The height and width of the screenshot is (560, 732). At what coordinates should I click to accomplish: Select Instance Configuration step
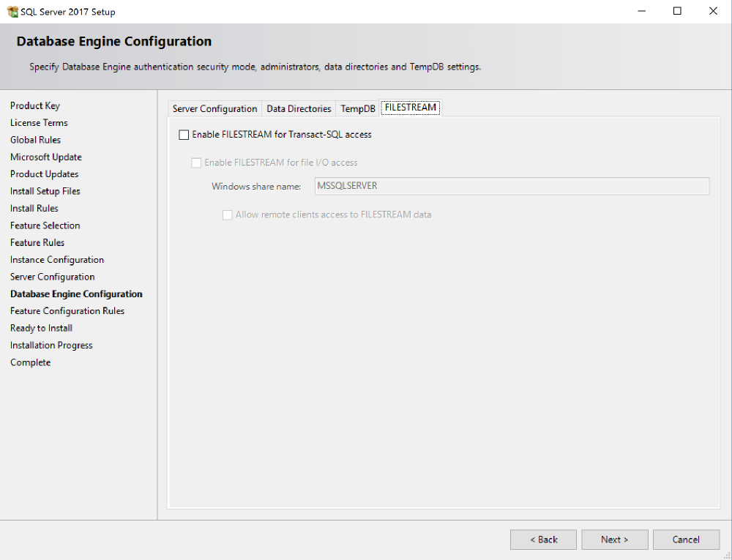click(57, 260)
